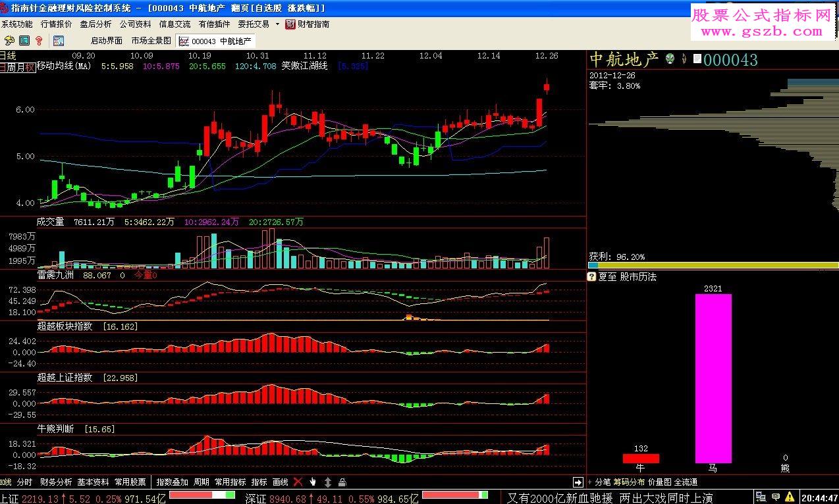Click the first toolbar icon below 系统功能
Screen dimensions: 839x504
coord(9,41)
